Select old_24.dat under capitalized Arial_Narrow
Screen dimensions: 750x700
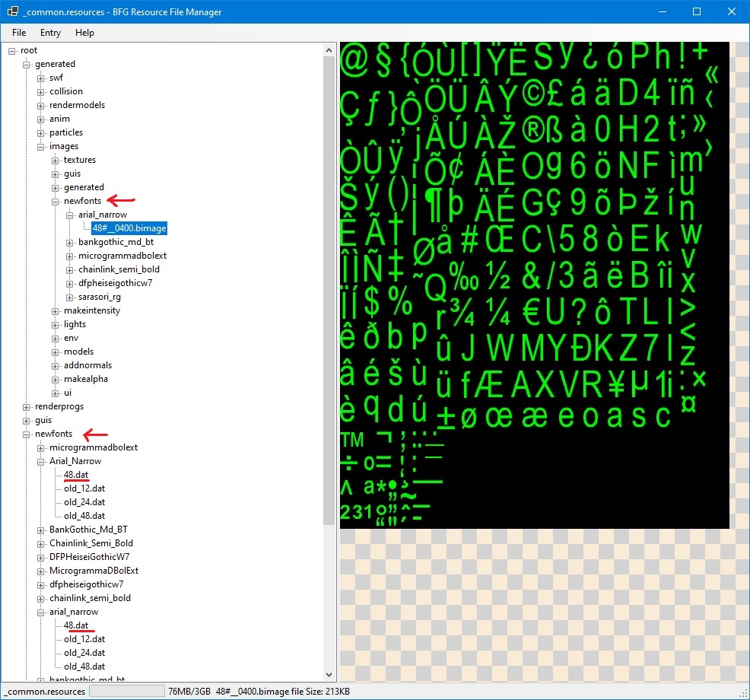tap(84, 502)
